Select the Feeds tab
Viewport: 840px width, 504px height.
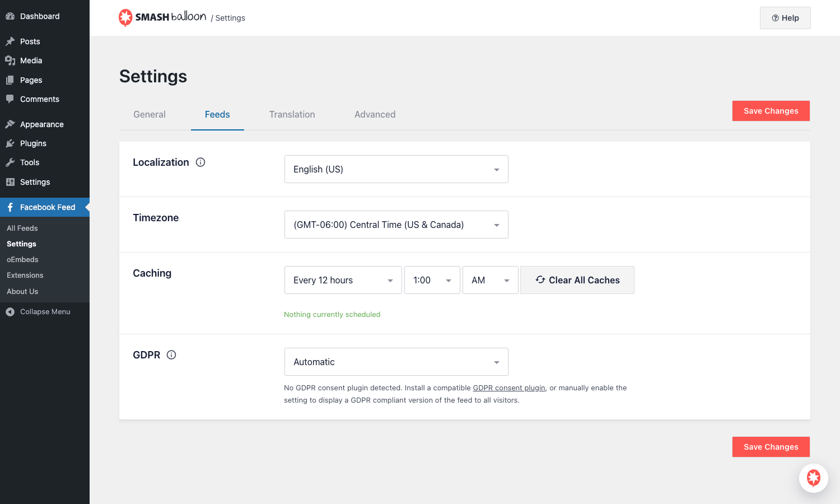tap(217, 114)
